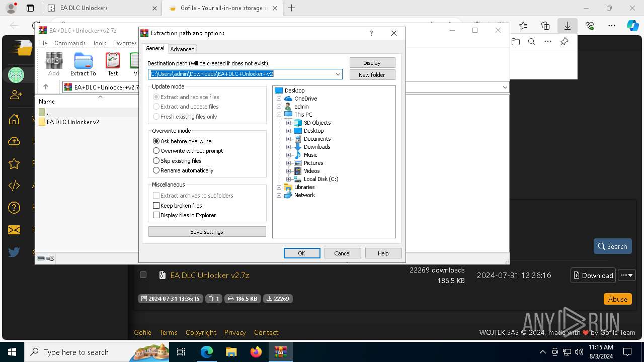Expand OneDrive tree node

tap(279, 99)
